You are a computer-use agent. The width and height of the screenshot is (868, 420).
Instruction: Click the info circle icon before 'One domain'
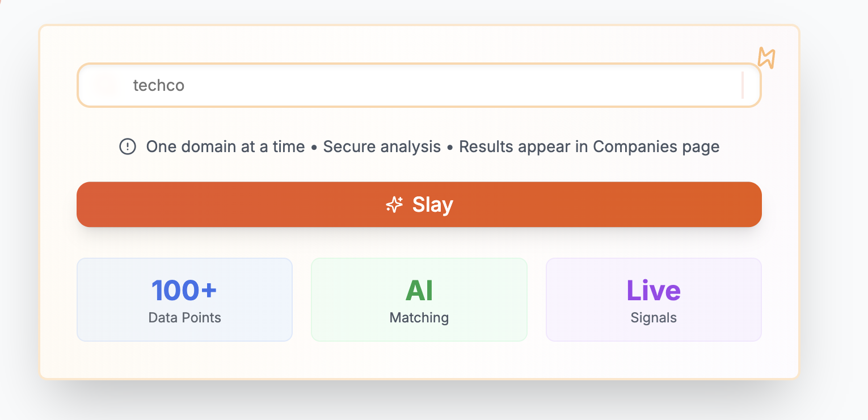pyautogui.click(x=128, y=146)
